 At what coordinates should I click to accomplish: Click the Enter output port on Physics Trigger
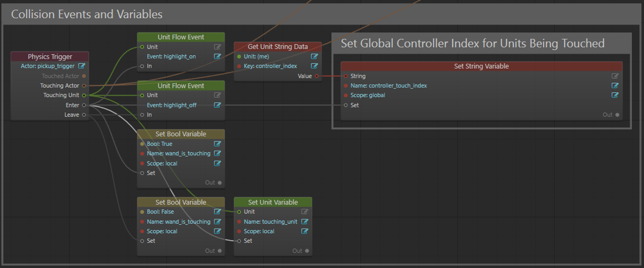click(x=84, y=105)
